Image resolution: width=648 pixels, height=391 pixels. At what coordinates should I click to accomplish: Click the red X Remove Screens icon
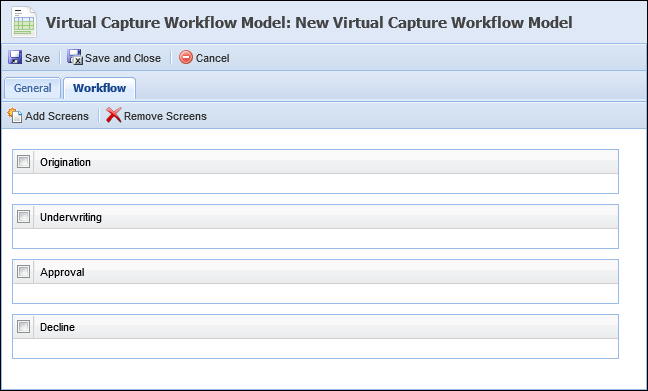click(114, 115)
